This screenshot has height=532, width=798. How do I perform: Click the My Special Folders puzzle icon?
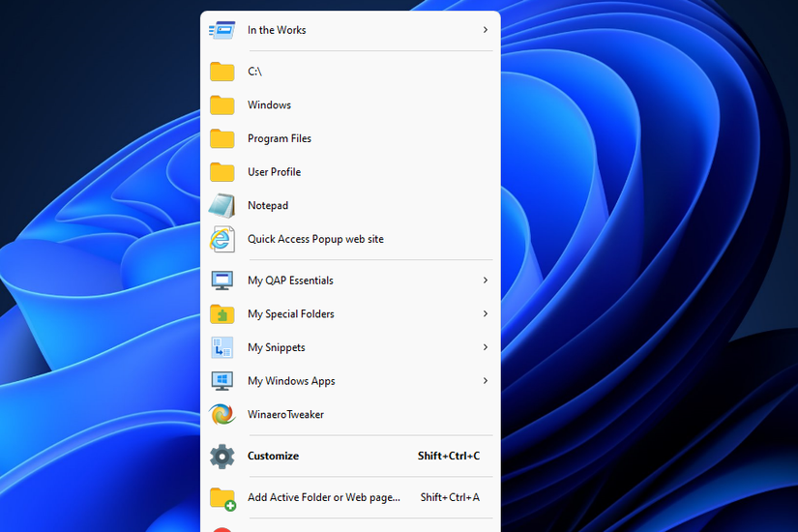(x=222, y=314)
